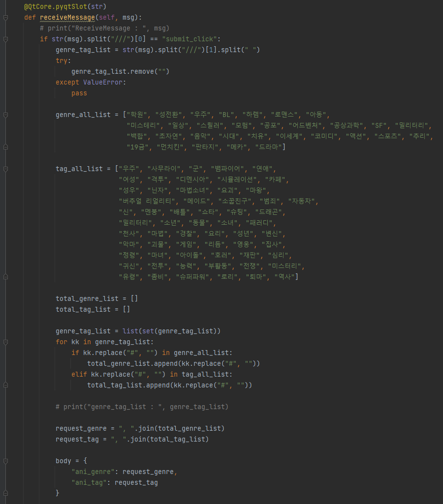
Task: Click the "학원" genre string
Action: pos(137,115)
